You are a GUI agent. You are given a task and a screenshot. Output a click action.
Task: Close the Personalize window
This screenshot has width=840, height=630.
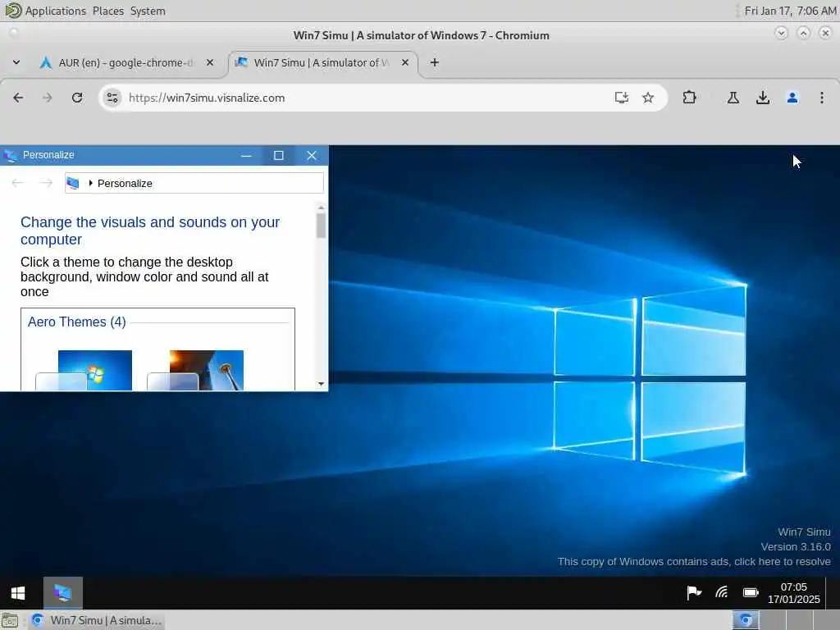(x=311, y=155)
